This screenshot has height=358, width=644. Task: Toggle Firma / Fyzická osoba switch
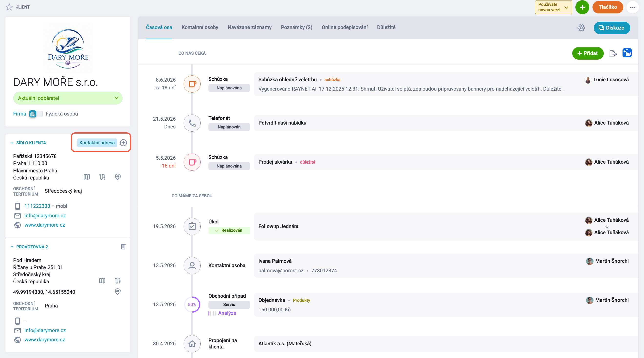pos(36,114)
